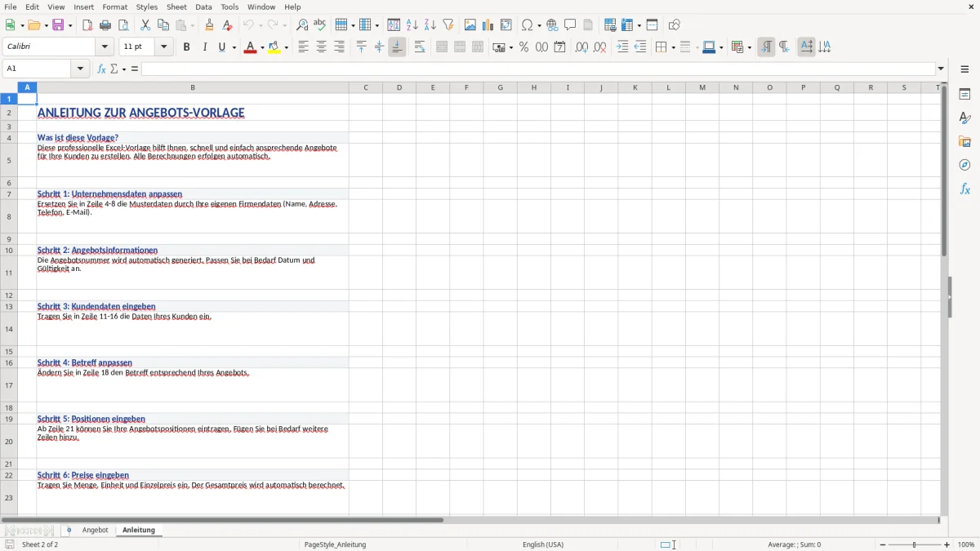Open the Format menu
980x551 pixels.
coord(115,7)
